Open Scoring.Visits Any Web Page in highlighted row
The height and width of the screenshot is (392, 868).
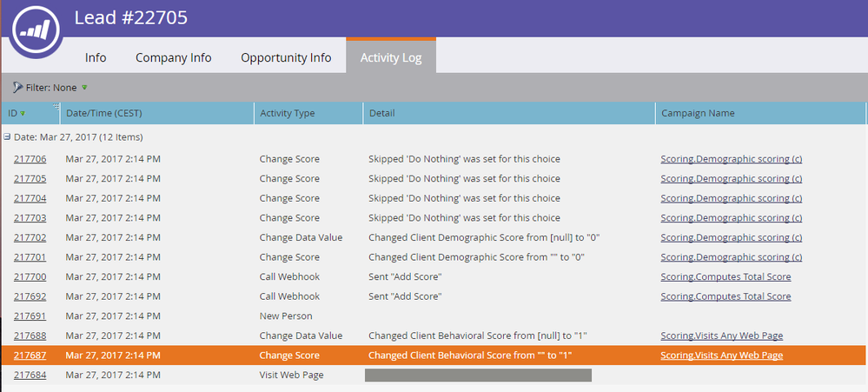click(722, 355)
